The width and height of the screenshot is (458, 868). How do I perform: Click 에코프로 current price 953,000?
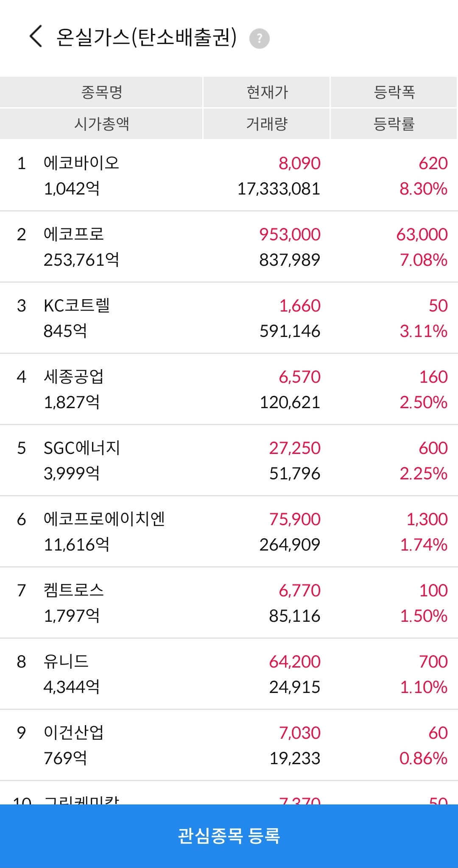290,234
